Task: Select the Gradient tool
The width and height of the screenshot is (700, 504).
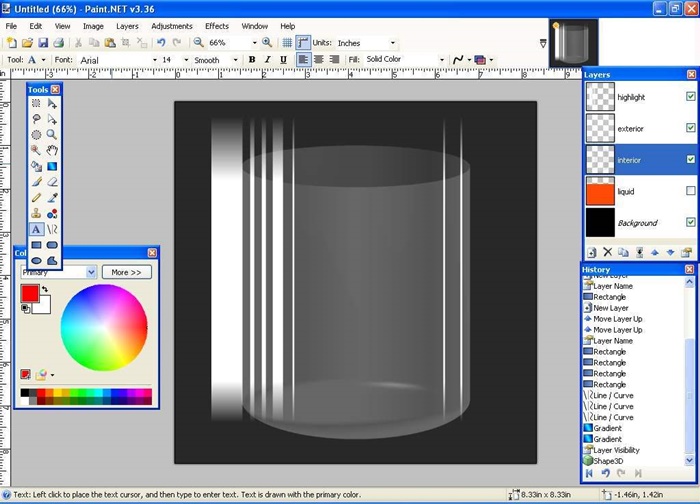Action: pos(52,166)
